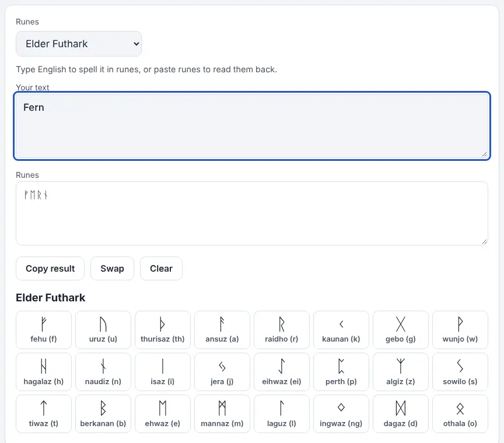Click the Copy result button

pos(50,268)
